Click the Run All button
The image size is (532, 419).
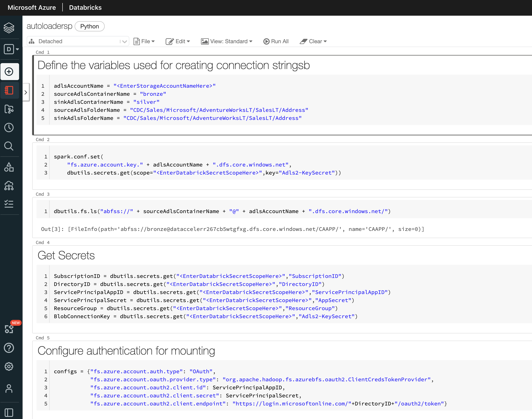[x=276, y=41]
